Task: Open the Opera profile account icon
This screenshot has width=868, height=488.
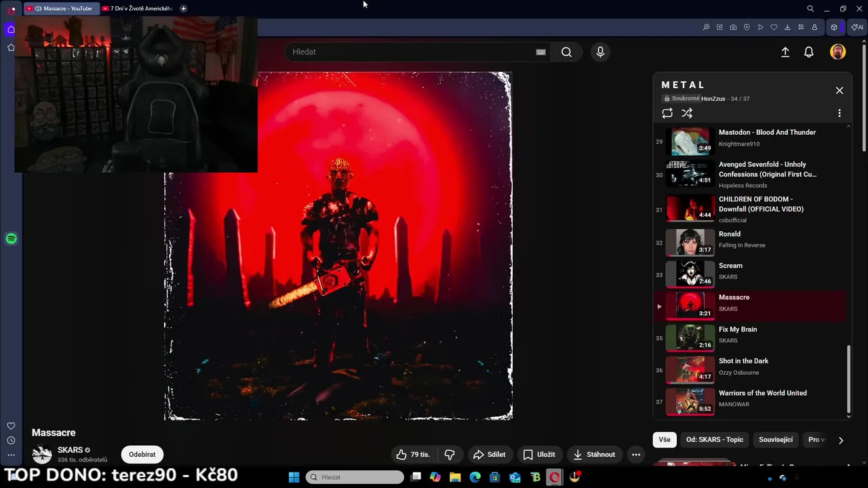Action: tap(814, 27)
